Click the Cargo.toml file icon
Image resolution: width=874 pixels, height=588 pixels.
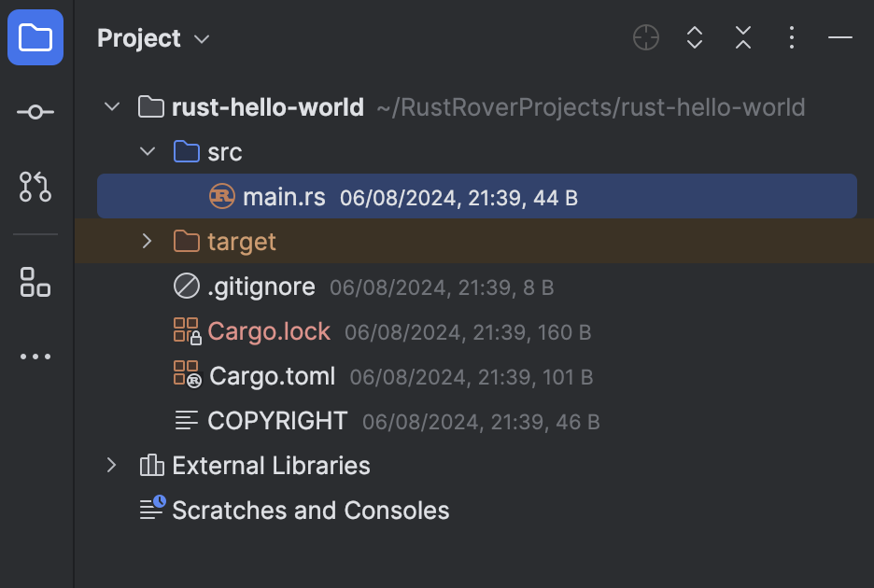tap(186, 375)
